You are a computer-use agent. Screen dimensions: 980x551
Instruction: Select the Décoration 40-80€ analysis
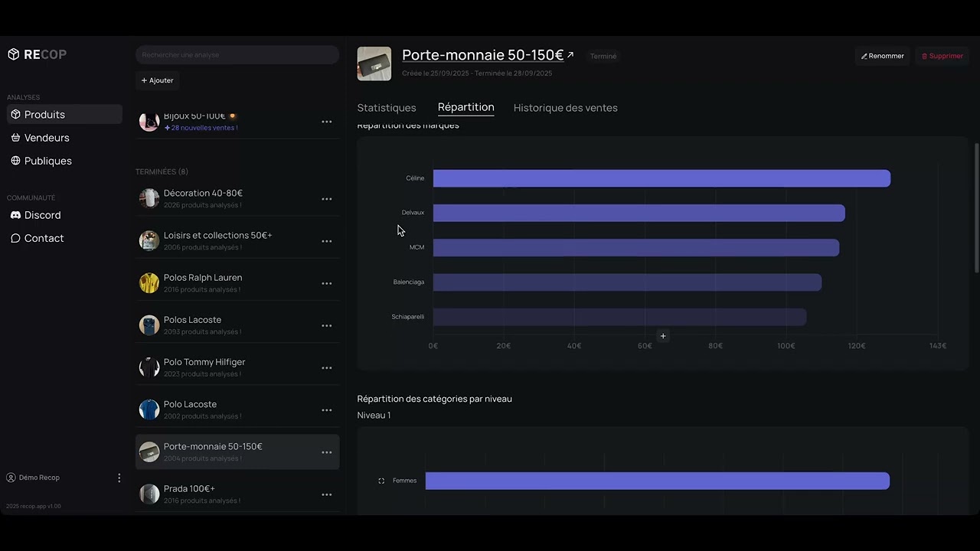point(237,199)
